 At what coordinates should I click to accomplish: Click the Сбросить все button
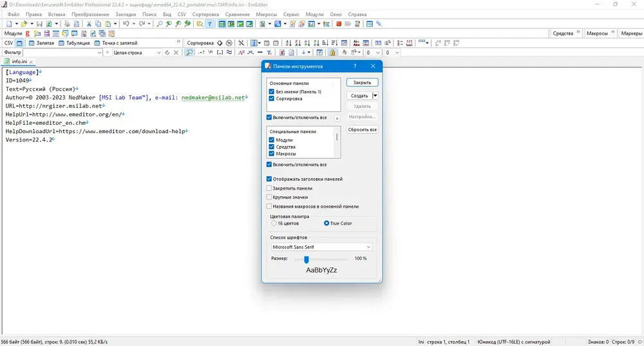362,129
